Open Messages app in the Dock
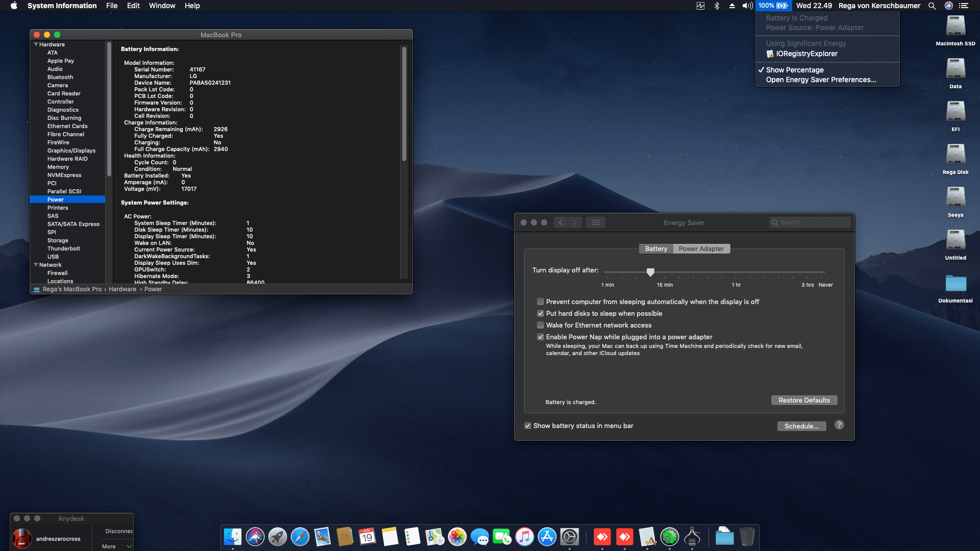 pos(480,537)
